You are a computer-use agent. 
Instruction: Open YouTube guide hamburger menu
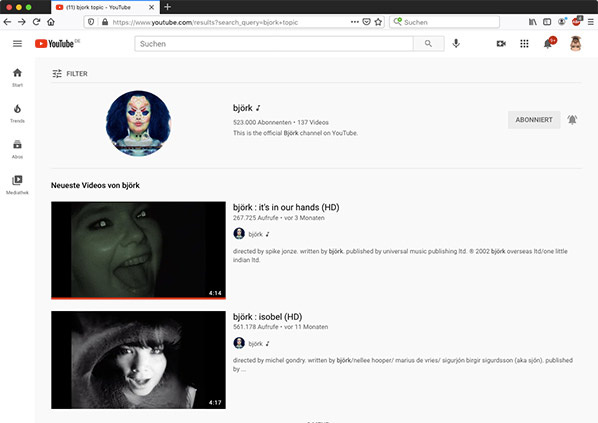[x=18, y=43]
